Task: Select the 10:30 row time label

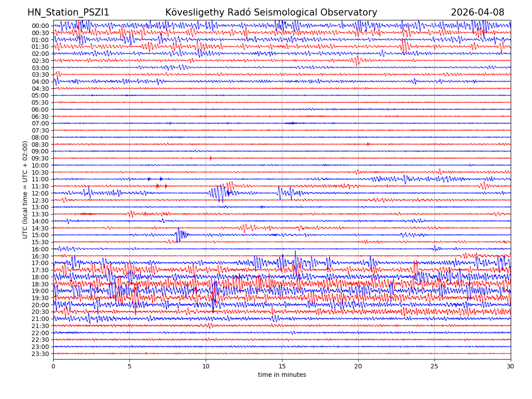Action: point(40,172)
